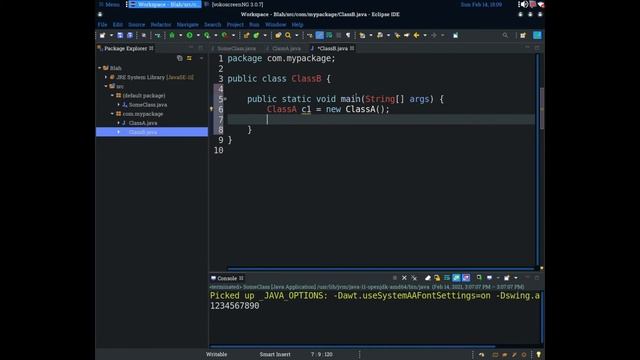Click the Console view tab
Image resolution: width=640 pixels, height=360 pixels.
pos(227,278)
